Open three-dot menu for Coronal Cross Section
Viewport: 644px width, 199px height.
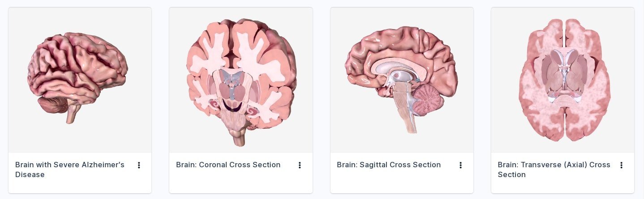300,165
